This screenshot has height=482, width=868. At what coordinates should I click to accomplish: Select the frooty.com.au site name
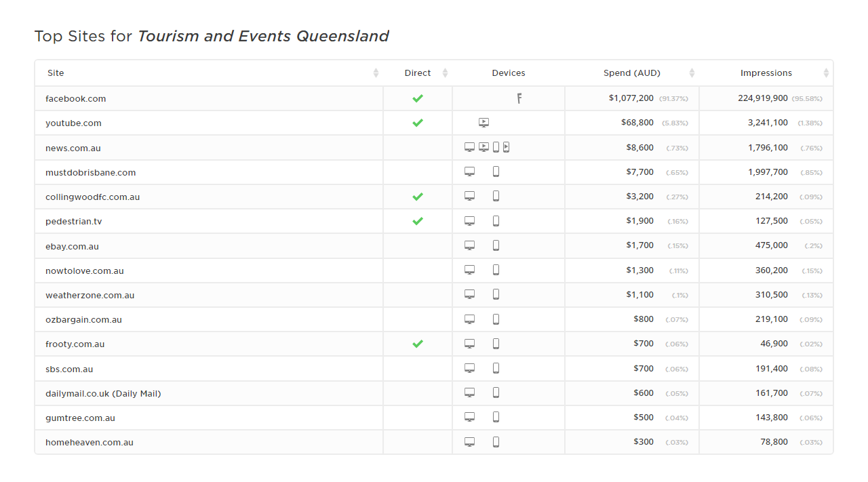pyautogui.click(x=75, y=344)
